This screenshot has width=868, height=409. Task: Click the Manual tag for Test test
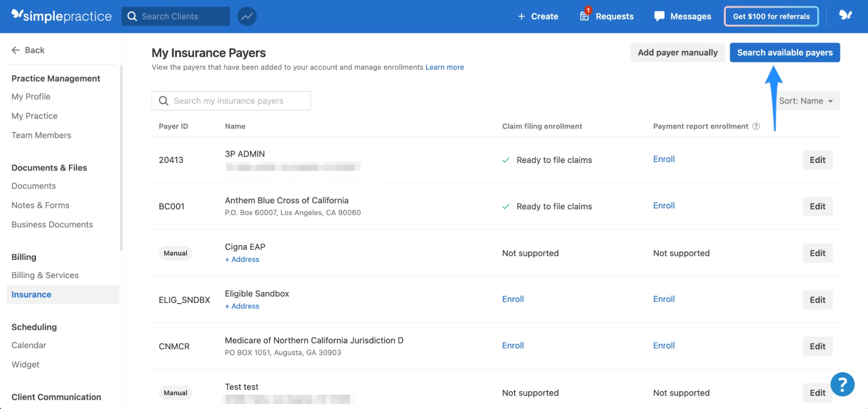point(175,393)
